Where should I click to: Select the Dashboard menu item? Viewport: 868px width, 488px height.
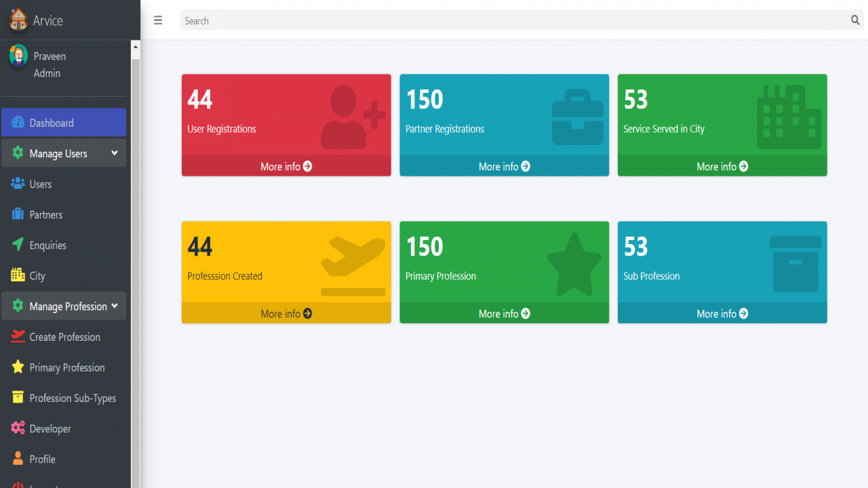tap(64, 123)
